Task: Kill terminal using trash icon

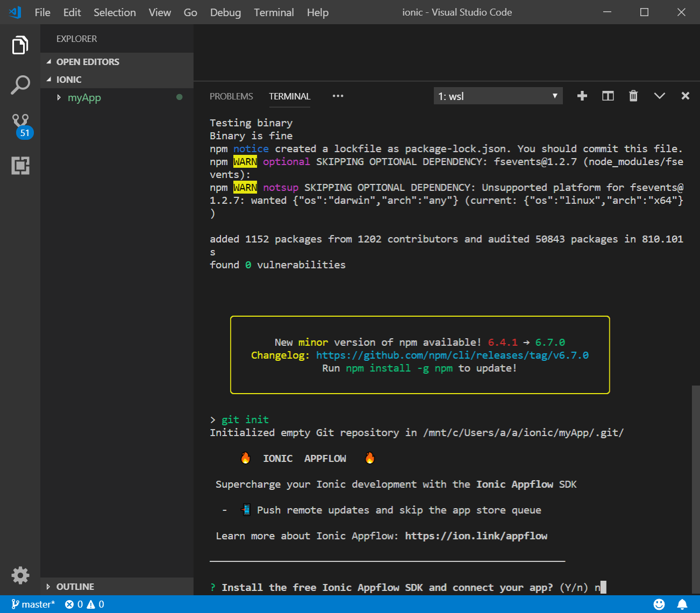Action: coord(633,96)
